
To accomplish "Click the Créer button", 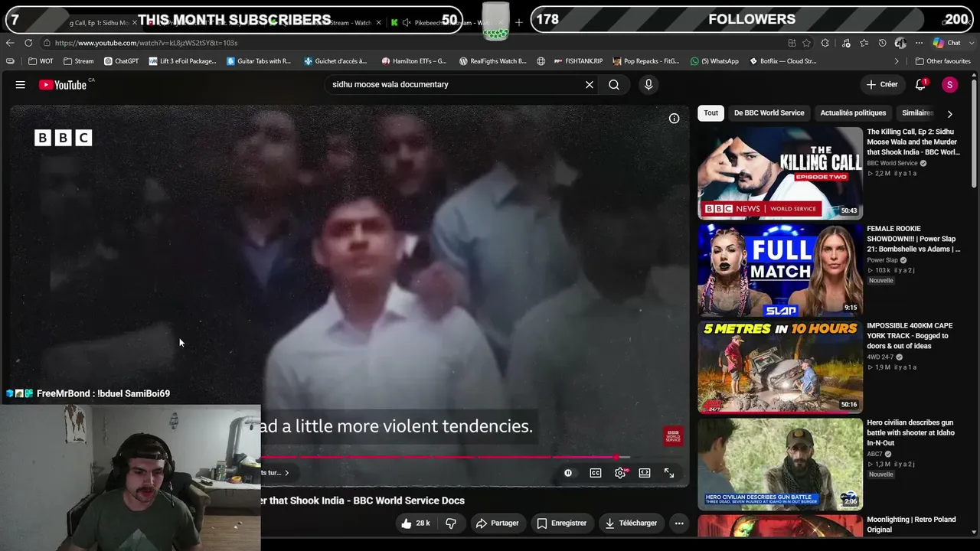I will point(882,85).
